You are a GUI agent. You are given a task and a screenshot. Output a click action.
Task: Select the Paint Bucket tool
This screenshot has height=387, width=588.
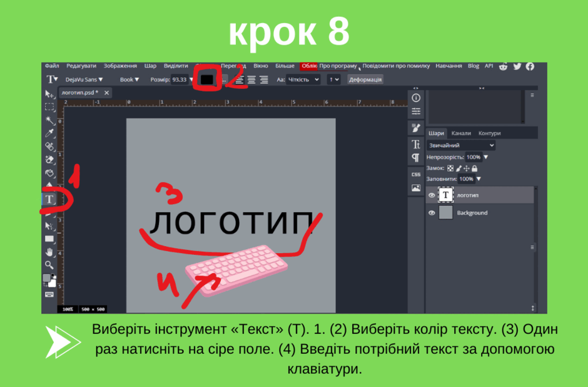point(49,173)
